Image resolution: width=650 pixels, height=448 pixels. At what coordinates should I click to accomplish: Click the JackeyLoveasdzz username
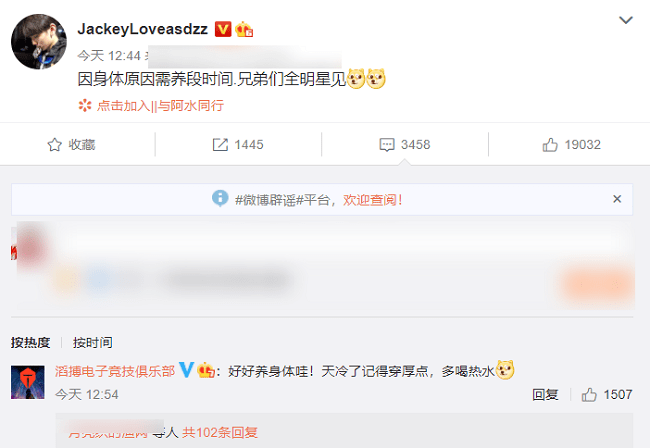pyautogui.click(x=142, y=29)
